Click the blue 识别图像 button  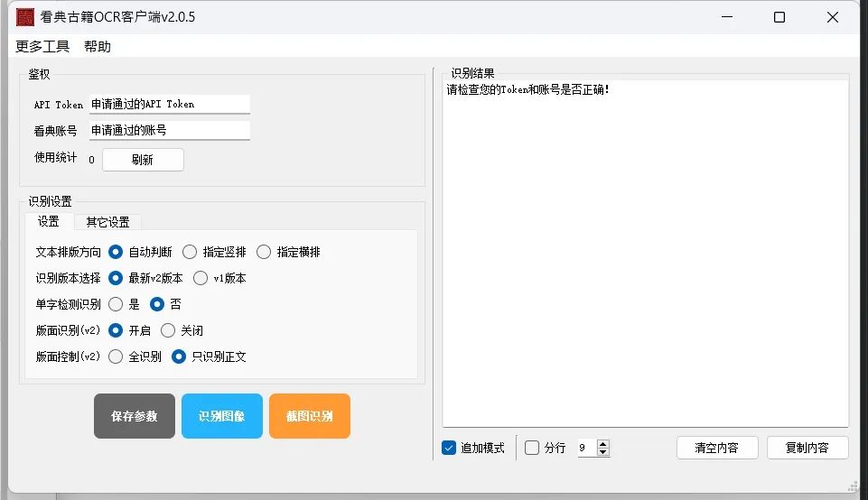tap(222, 416)
